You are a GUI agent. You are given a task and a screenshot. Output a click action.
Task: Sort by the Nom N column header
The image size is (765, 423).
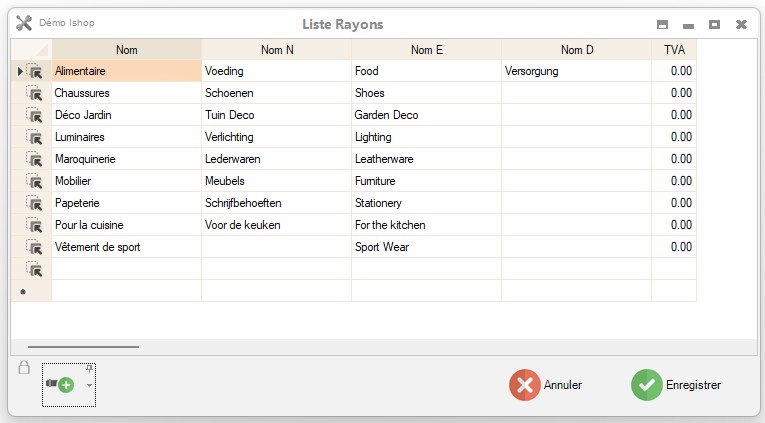coord(276,50)
